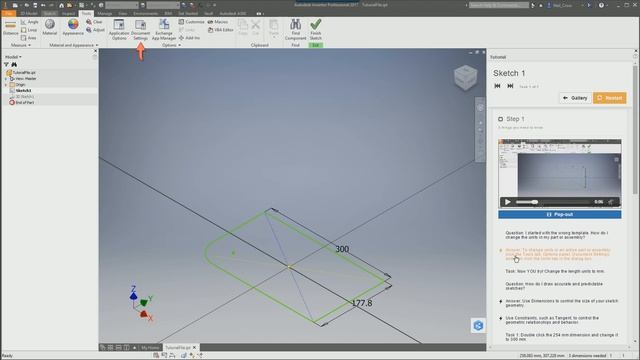This screenshot has height=360, width=640.
Task: Open the Appearance browser
Action: tap(73, 27)
